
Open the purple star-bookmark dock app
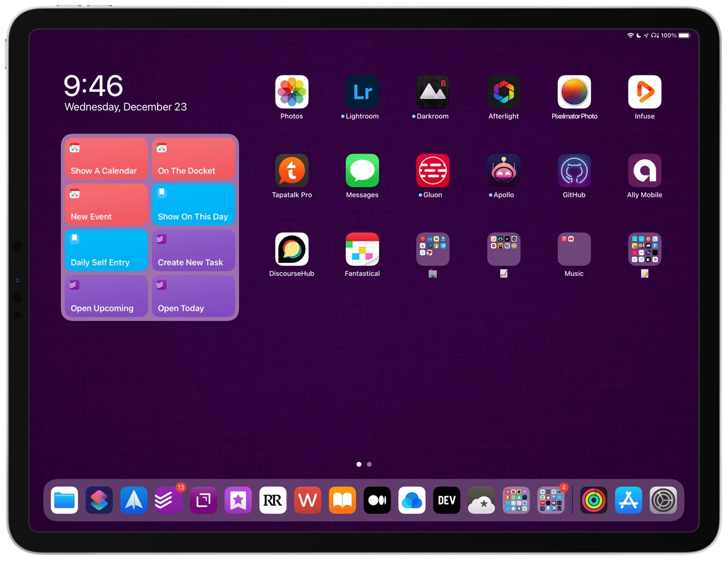pyautogui.click(x=238, y=500)
